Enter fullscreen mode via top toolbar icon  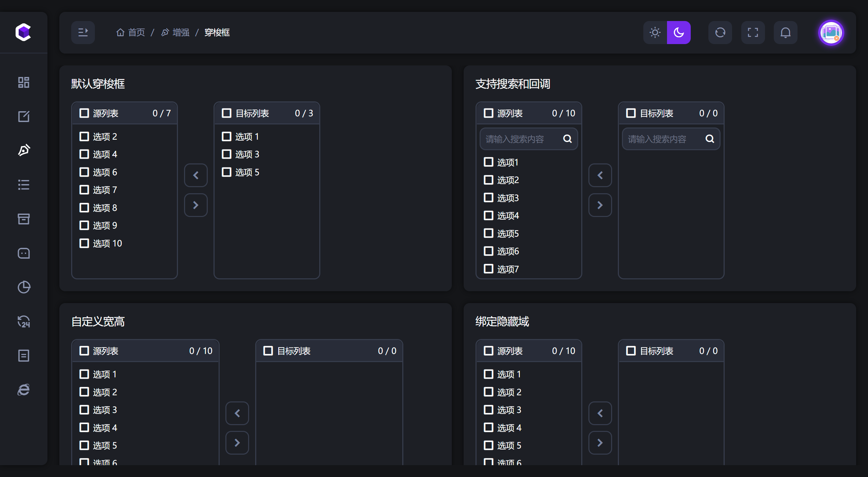(x=753, y=32)
